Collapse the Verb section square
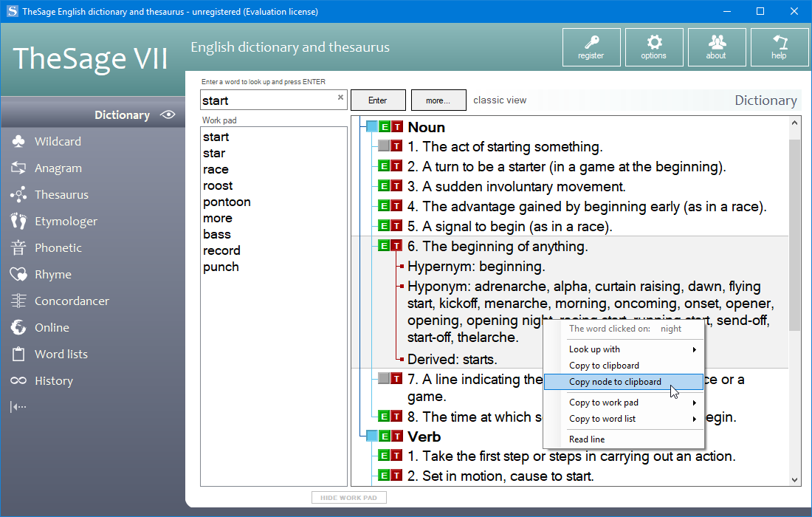The width and height of the screenshot is (812, 517). [371, 435]
